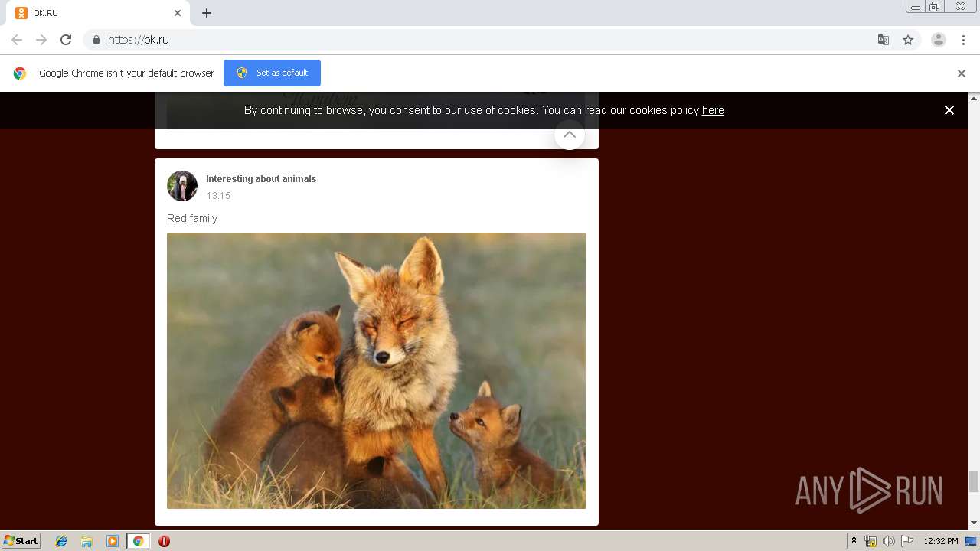Open the translate page icon
980x551 pixels.
click(883, 40)
